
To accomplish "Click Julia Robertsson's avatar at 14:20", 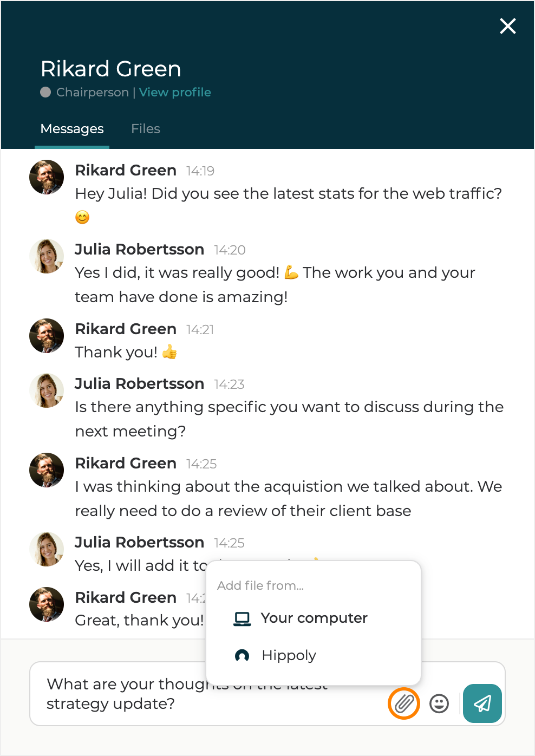I will [x=47, y=256].
